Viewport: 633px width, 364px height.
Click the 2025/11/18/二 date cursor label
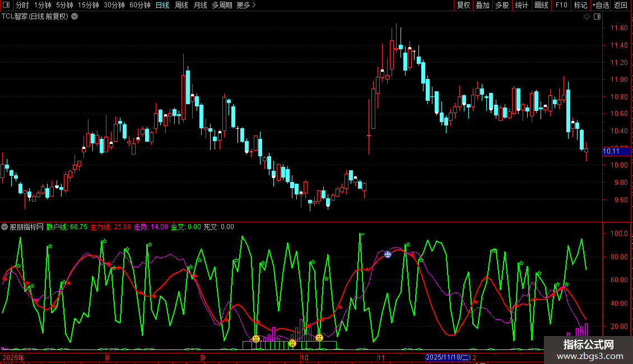(x=447, y=357)
